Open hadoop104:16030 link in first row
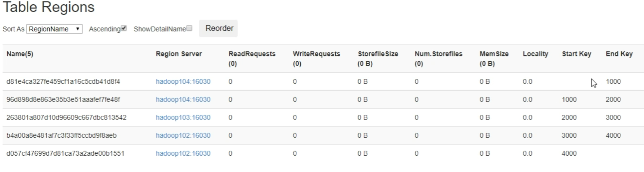Screen dimensions: 644x172 (x=183, y=82)
